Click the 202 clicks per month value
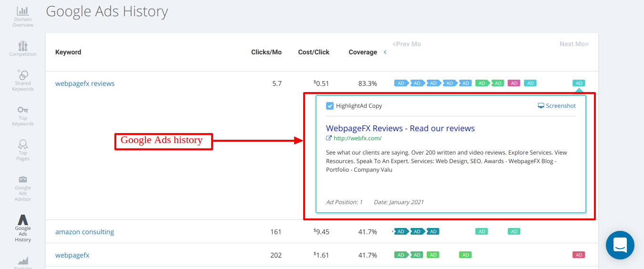Viewport: 644px width, 269px height. 276,255
